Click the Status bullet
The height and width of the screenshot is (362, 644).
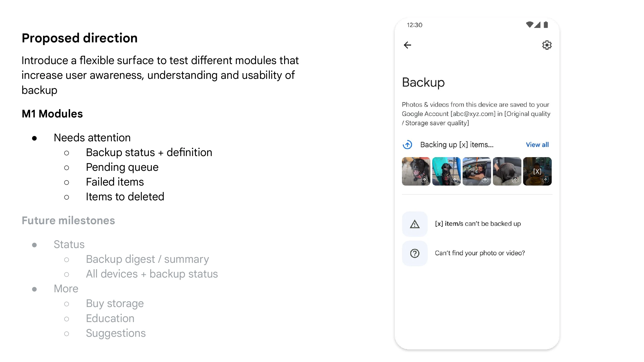coord(69,244)
